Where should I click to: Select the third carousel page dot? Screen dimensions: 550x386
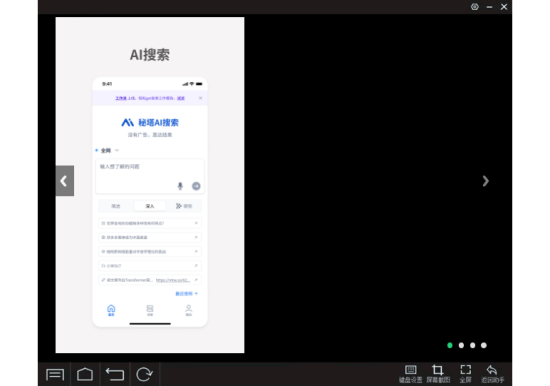coord(472,345)
